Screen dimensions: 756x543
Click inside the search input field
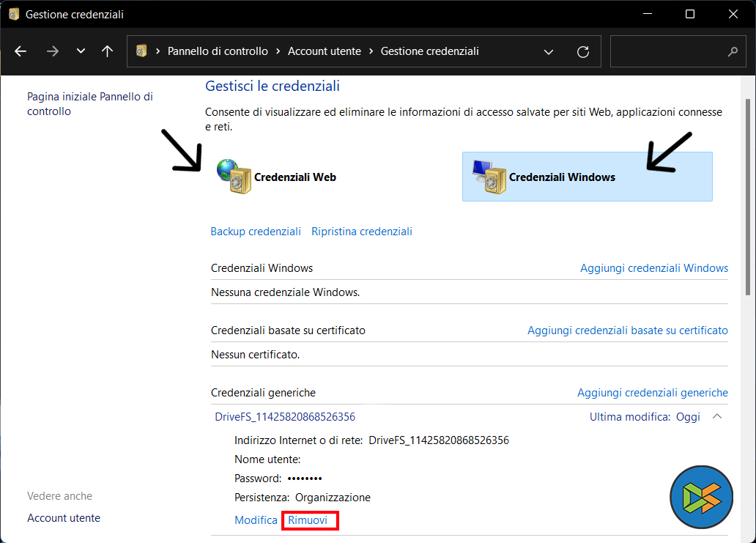[667, 51]
